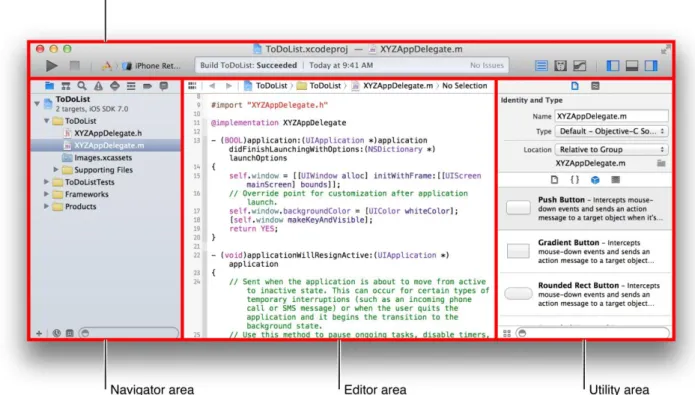Switch to the Assistant editor
The width and height of the screenshot is (695, 395).
point(560,66)
